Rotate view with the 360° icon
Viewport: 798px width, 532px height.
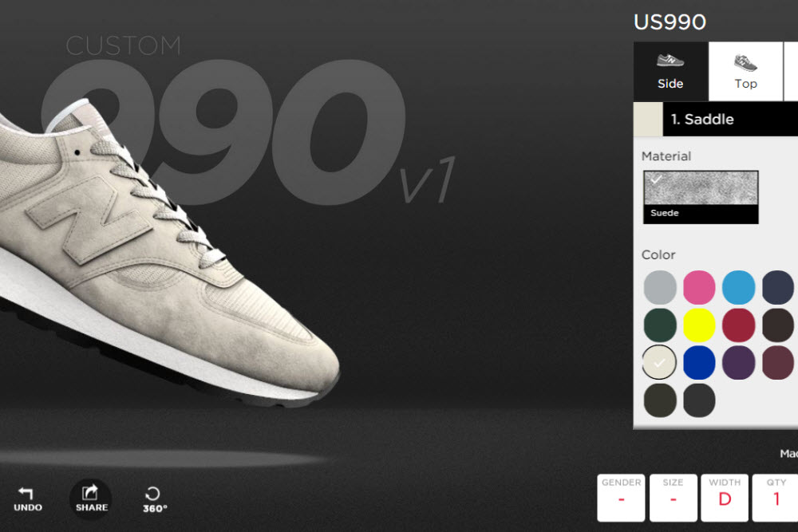(x=152, y=494)
